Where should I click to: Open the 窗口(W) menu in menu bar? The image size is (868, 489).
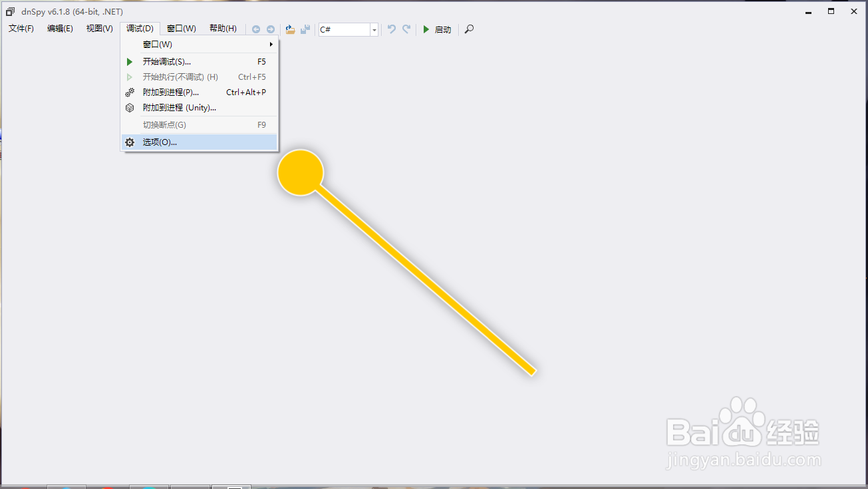(x=182, y=29)
